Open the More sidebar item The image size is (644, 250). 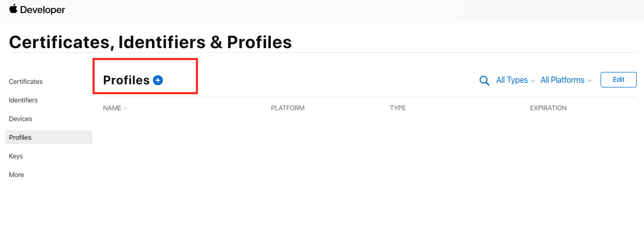pos(17,175)
